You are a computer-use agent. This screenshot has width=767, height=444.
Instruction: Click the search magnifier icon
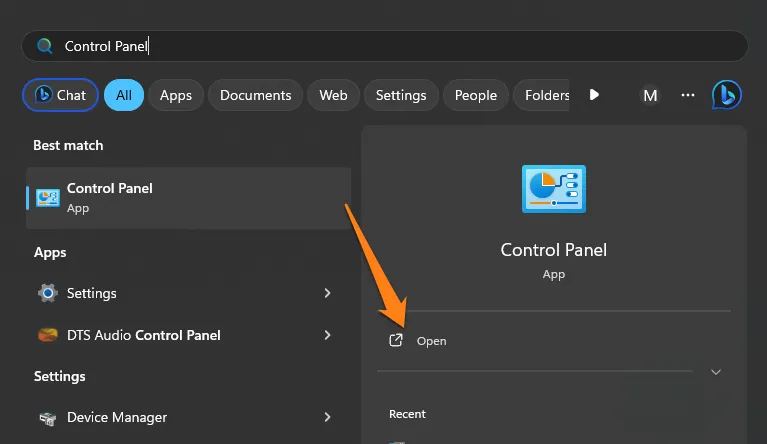click(x=45, y=46)
